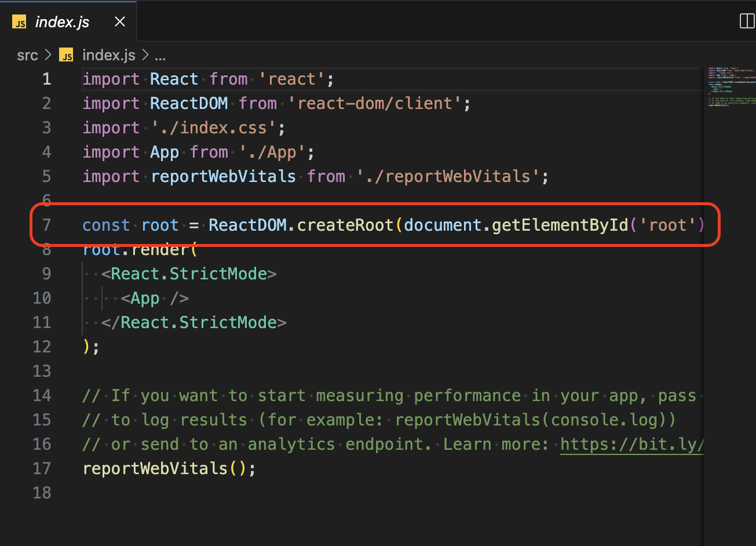Click the JS file icon in the tab
This screenshot has height=546, width=756.
tap(20, 23)
